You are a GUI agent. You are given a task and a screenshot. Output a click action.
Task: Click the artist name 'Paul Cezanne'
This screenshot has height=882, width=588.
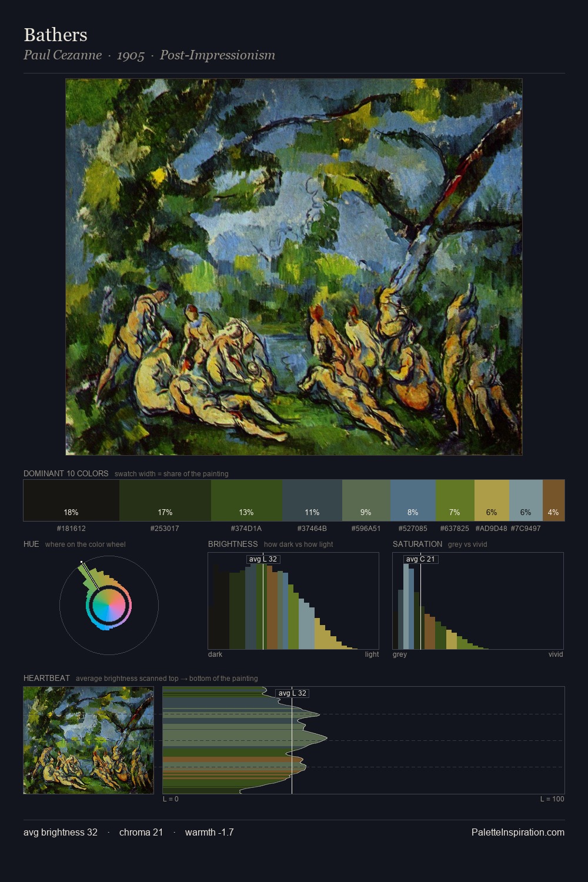point(62,55)
